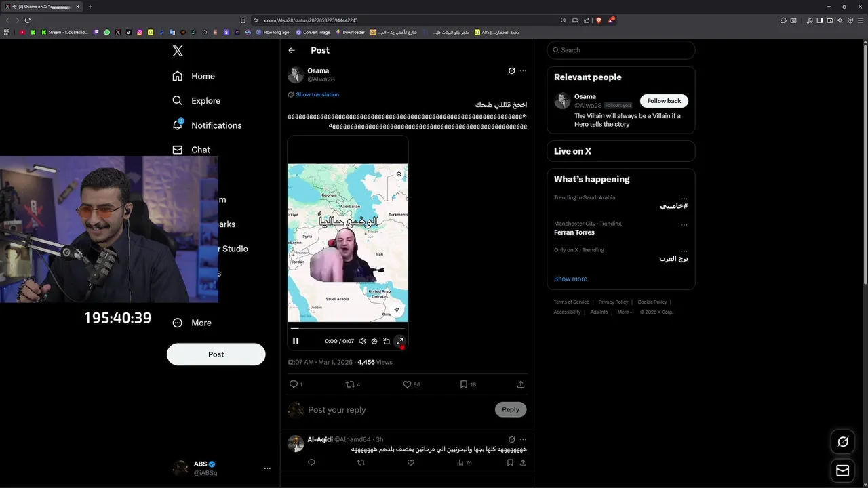Open Grok icon on Al-Aqidi's reply
This screenshot has height=488, width=868.
(512, 439)
